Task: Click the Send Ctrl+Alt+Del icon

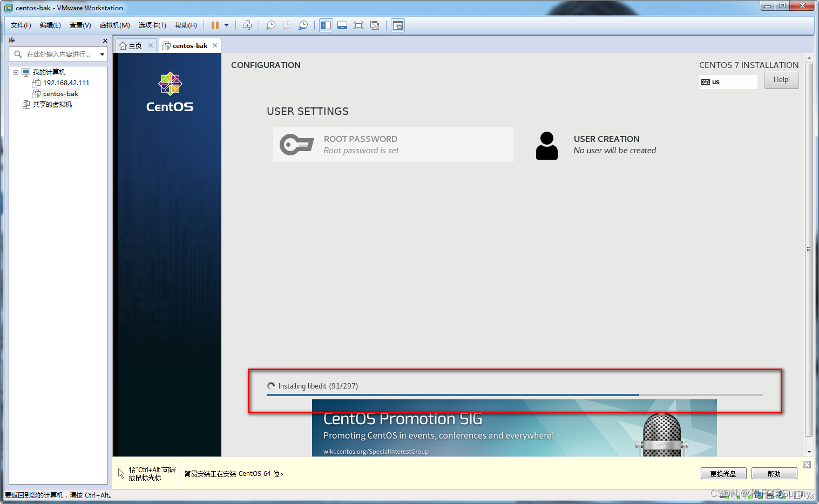Action: [x=247, y=25]
